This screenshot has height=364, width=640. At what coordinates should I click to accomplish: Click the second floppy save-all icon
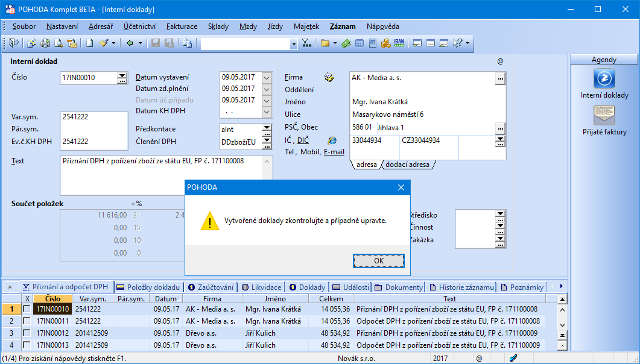[169, 43]
